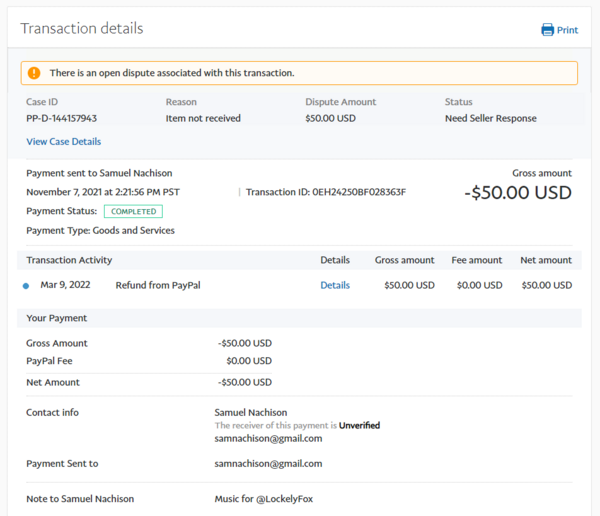The width and height of the screenshot is (600, 516).
Task: Click the Net Amount '-$50.00 USD' value
Action: pos(245,382)
